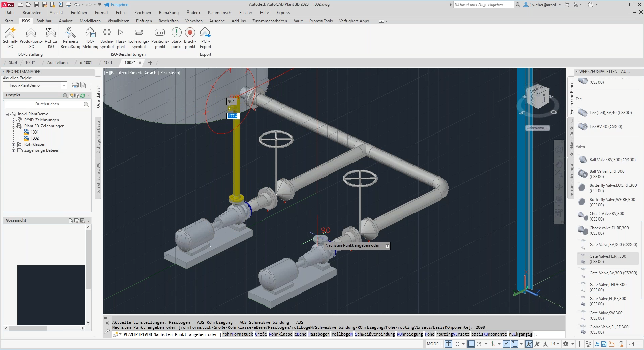Image resolution: width=644 pixels, height=350 pixels.
Task: Click the New drawing icon in quick access toolbar
Action: pos(20,5)
